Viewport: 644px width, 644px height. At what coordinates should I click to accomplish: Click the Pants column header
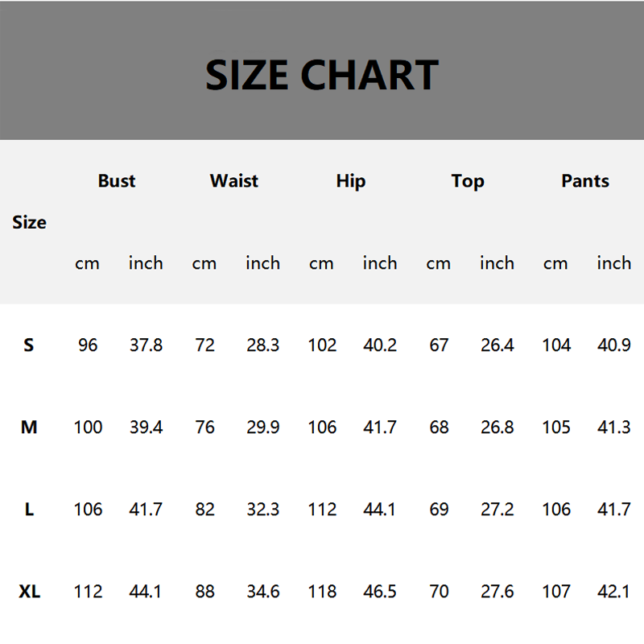coord(585,181)
